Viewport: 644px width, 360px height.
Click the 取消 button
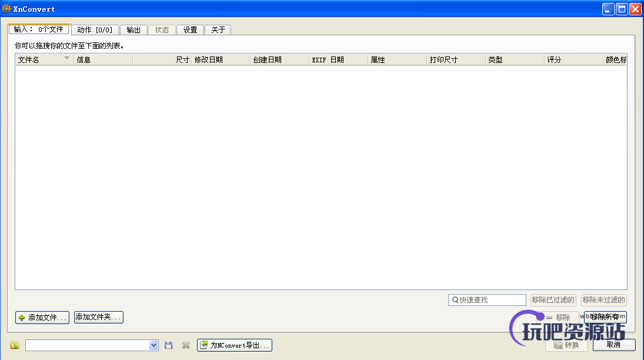pos(614,345)
